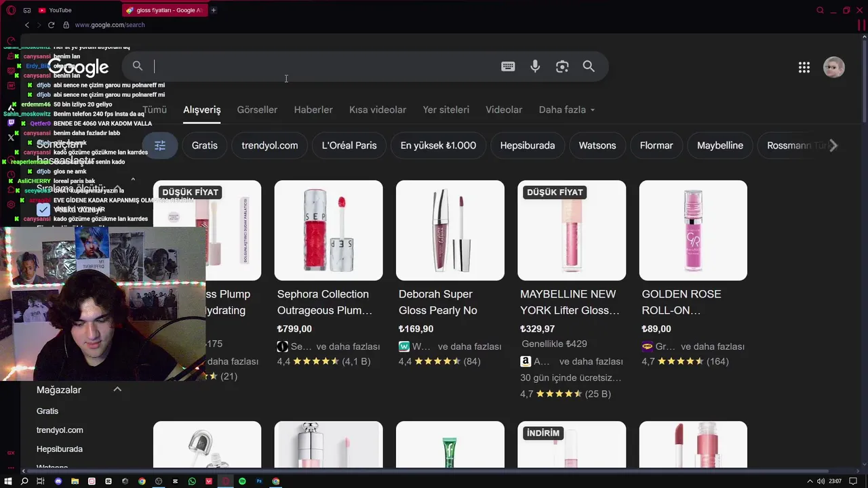Open the Görseller tab
The height and width of the screenshot is (488, 868).
pos(257,110)
